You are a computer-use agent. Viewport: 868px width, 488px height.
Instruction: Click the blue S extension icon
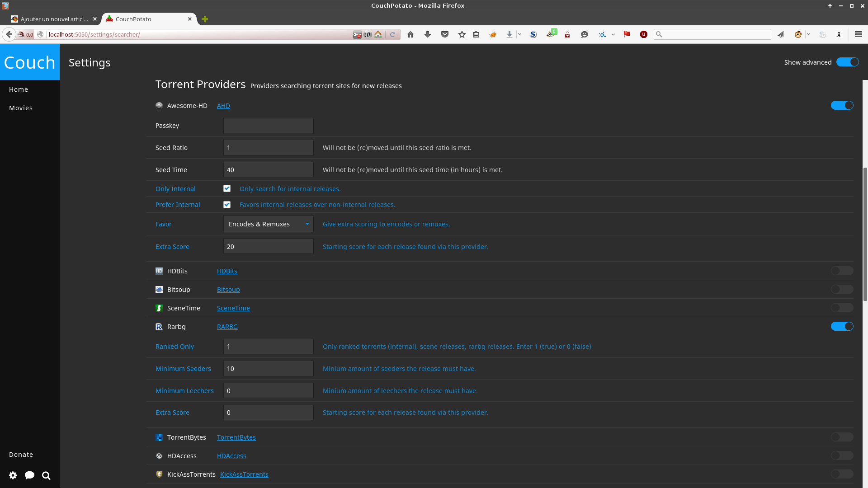point(533,34)
